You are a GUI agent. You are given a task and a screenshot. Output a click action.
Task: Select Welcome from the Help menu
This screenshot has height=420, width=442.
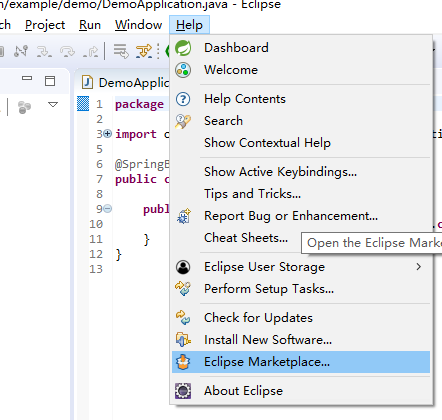pos(301,70)
